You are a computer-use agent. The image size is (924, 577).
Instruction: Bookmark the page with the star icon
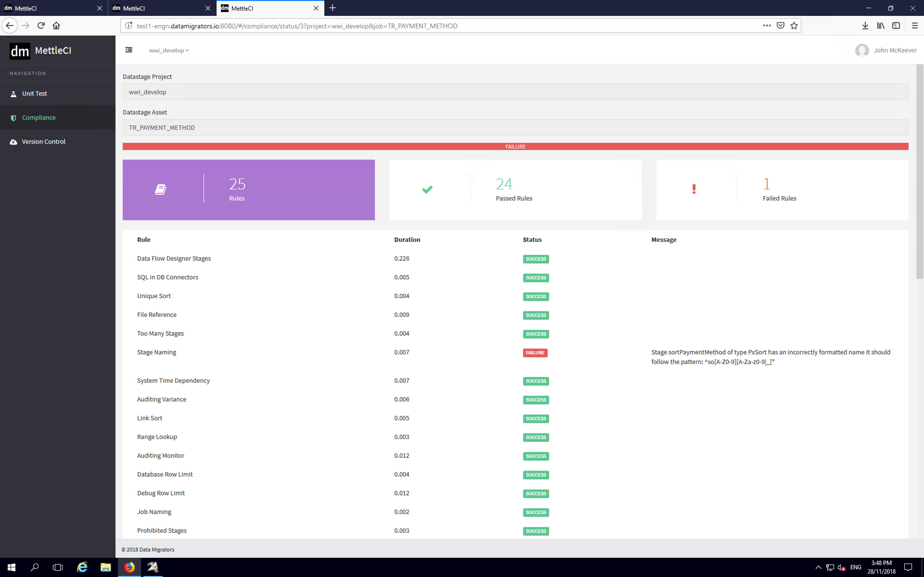tap(794, 25)
